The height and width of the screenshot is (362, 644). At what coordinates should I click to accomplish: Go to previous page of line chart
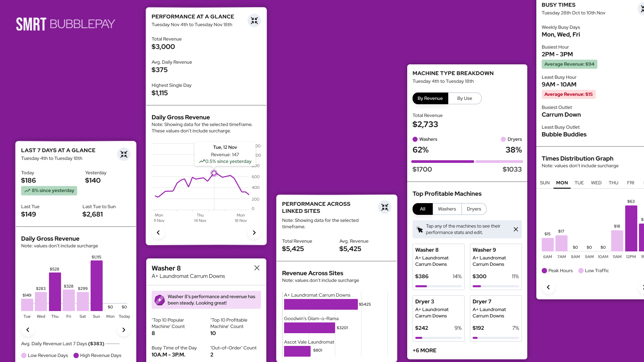[x=158, y=233]
